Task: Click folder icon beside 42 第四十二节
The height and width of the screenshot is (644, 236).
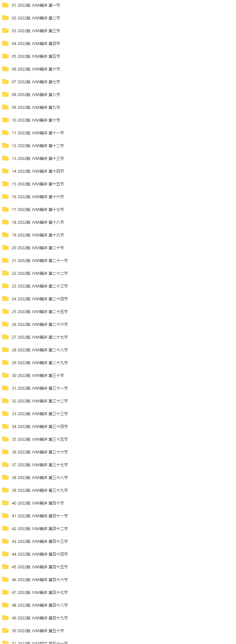Action: [5, 528]
